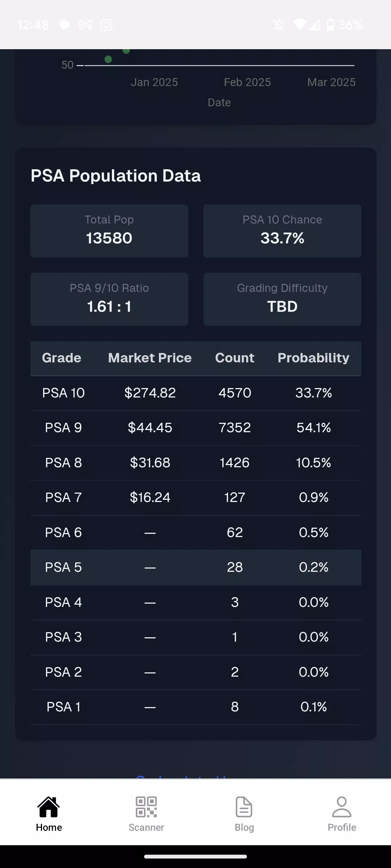Tap the Instagram notification icon in status bar

tap(106, 25)
